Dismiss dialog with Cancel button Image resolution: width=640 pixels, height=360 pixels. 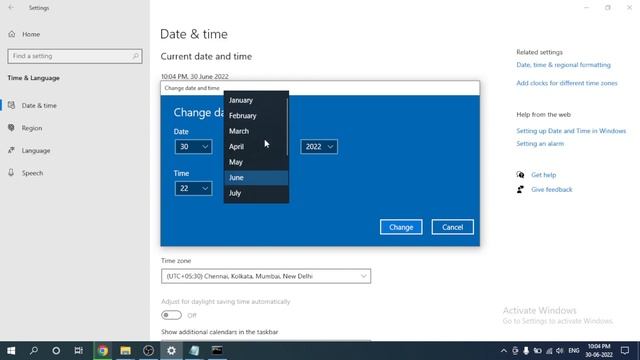(x=452, y=227)
